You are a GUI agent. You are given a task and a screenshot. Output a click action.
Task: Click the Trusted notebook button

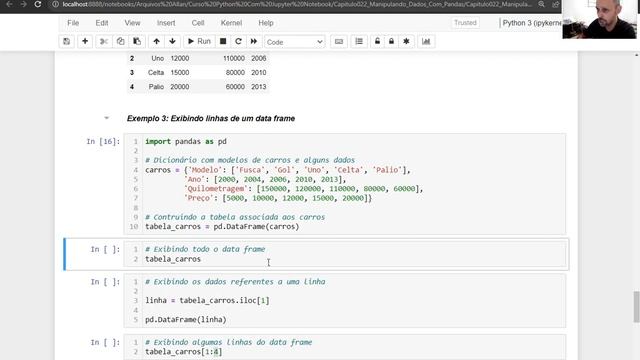pyautogui.click(x=465, y=23)
